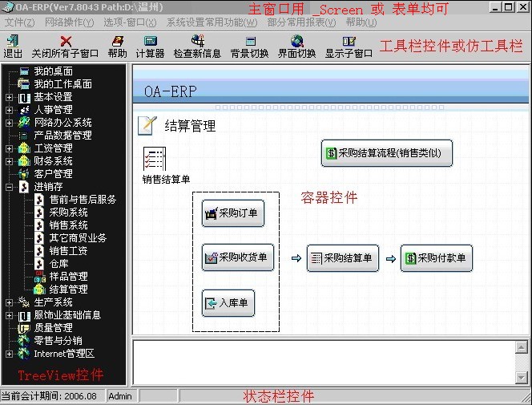Viewport: 532px width, 405px height.
Task: Click the 产品数据管理 tree node icon
Action: pos(23,136)
